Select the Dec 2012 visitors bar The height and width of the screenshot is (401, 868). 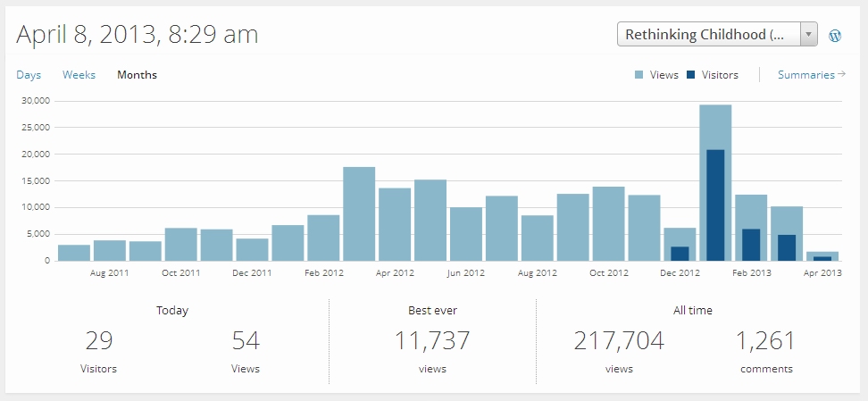pyautogui.click(x=680, y=254)
